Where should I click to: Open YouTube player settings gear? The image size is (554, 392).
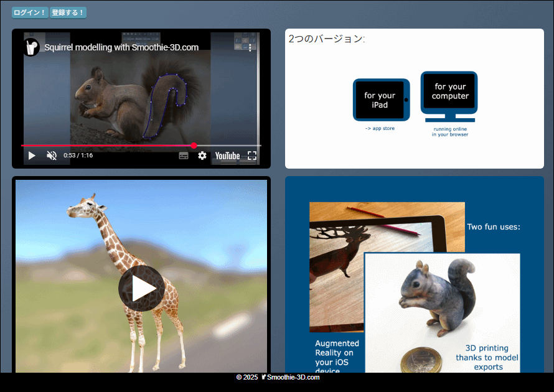point(202,156)
